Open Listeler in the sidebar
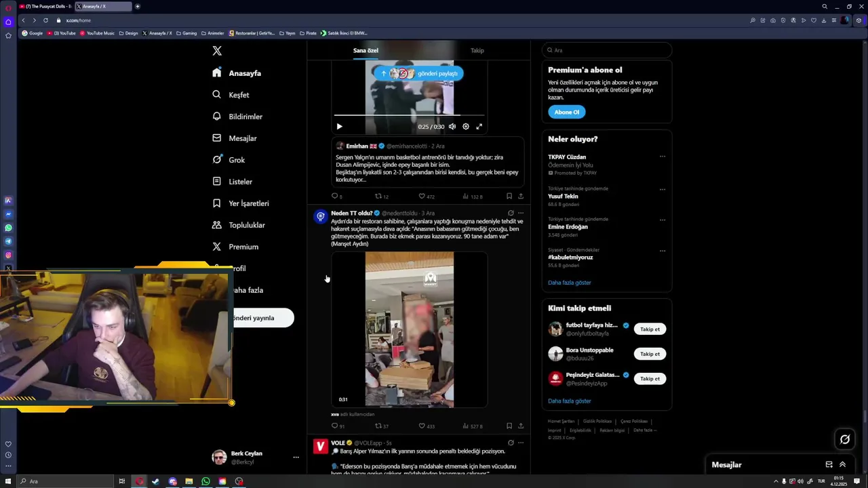Screen dimensions: 868x488 (x=233, y=182)
